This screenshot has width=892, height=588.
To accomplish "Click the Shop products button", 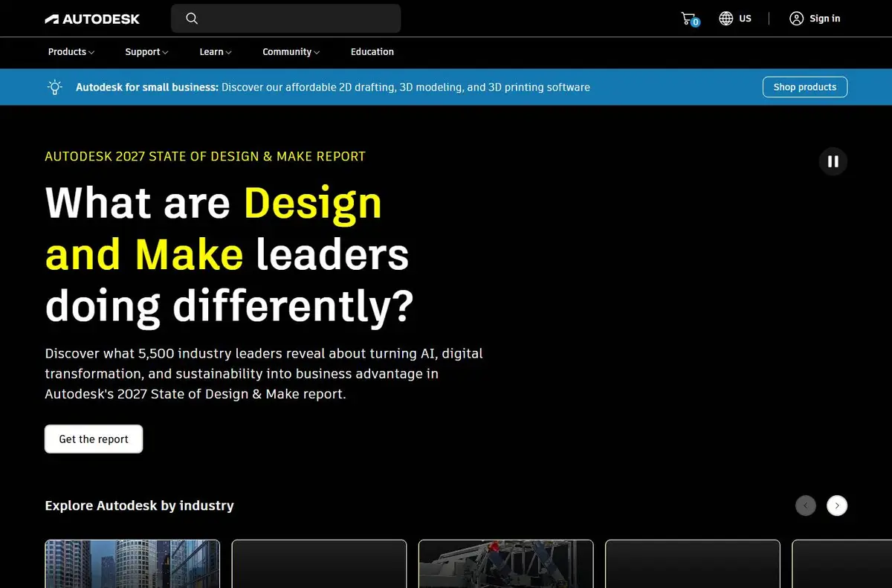I will click(x=805, y=87).
